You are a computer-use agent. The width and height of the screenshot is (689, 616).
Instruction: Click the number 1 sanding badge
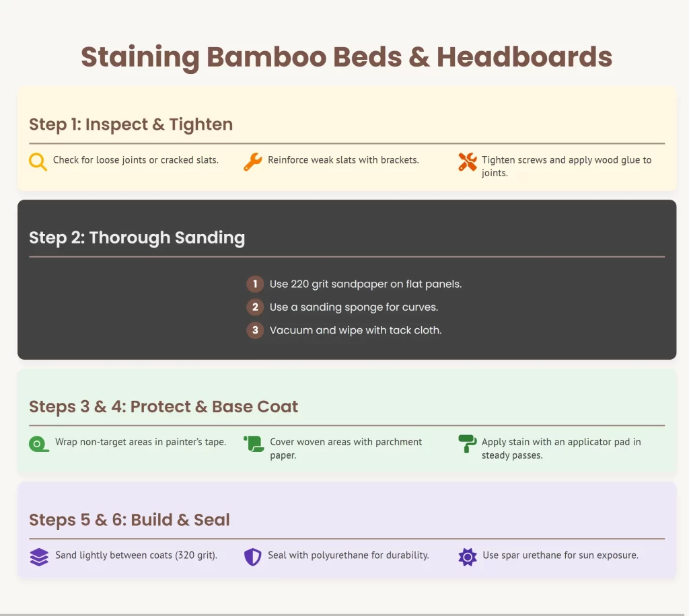tap(255, 284)
